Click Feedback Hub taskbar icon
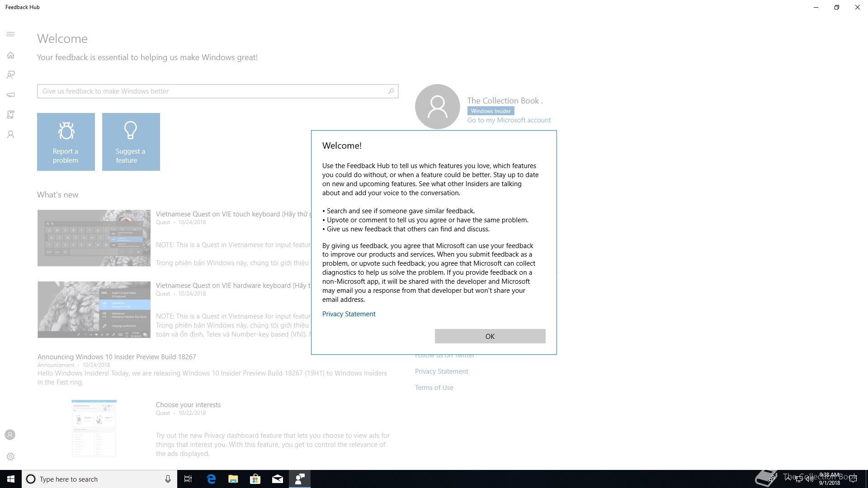The height and width of the screenshot is (488, 868). click(300, 479)
